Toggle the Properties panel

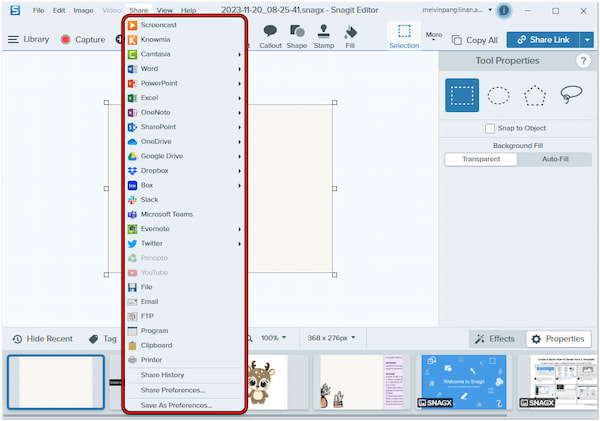pos(559,339)
